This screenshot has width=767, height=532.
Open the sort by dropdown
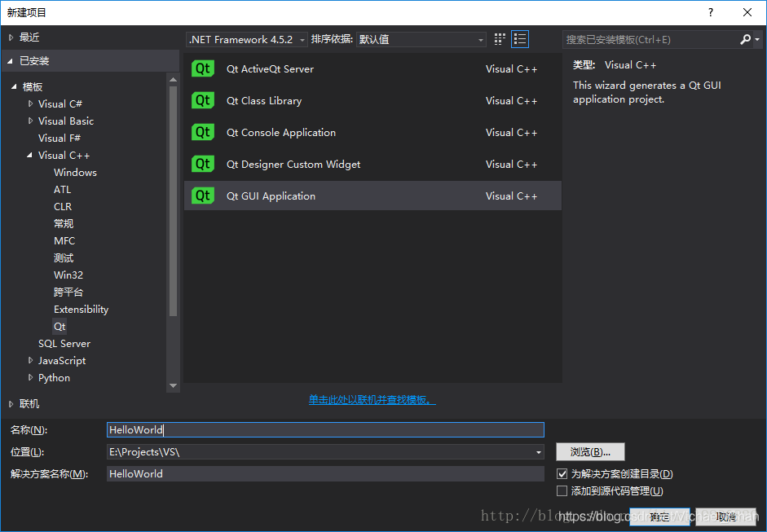coord(421,40)
